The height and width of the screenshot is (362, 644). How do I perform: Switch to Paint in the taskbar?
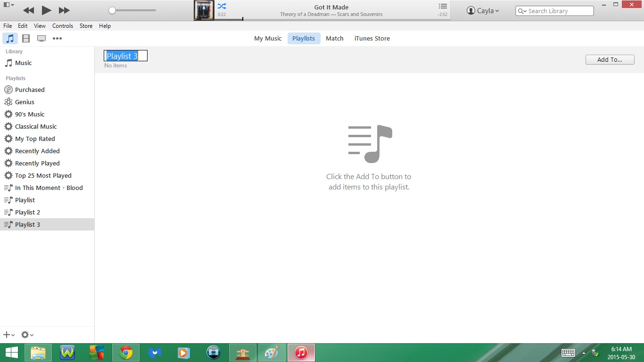coord(272,353)
